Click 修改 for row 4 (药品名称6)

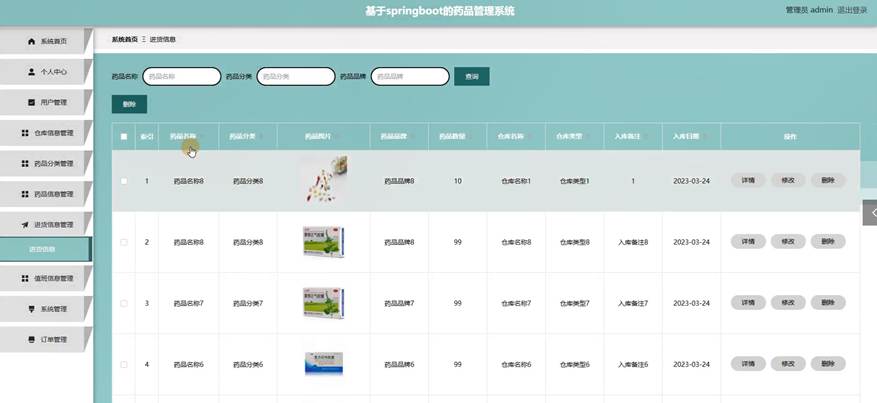coord(788,364)
